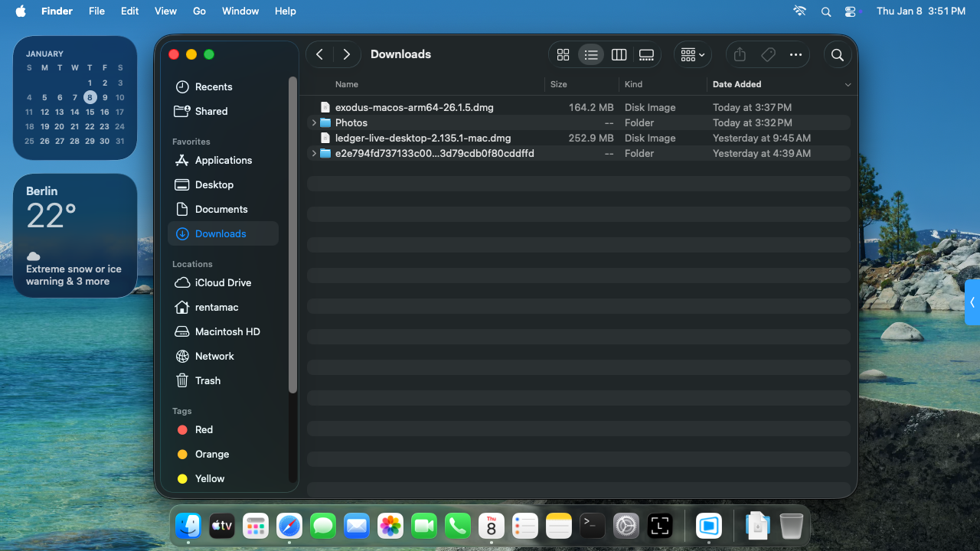
Task: Open the ellipsis More actions menu
Action: pyautogui.click(x=795, y=55)
